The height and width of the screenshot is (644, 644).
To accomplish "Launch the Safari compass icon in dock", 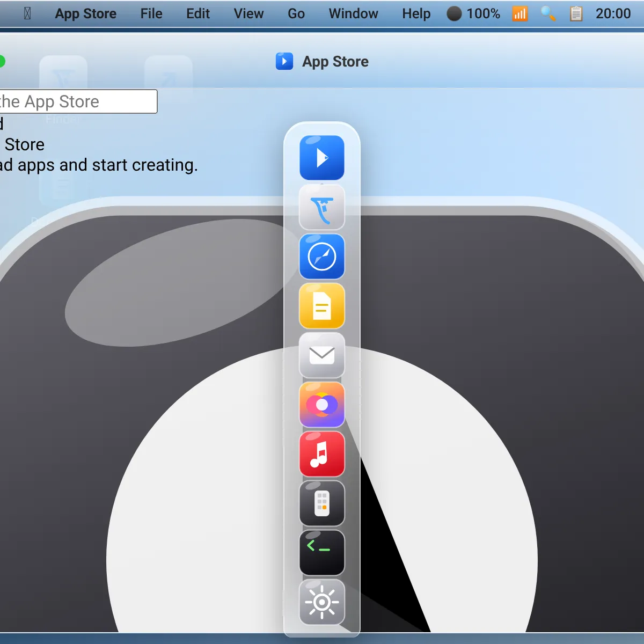I will point(322,257).
